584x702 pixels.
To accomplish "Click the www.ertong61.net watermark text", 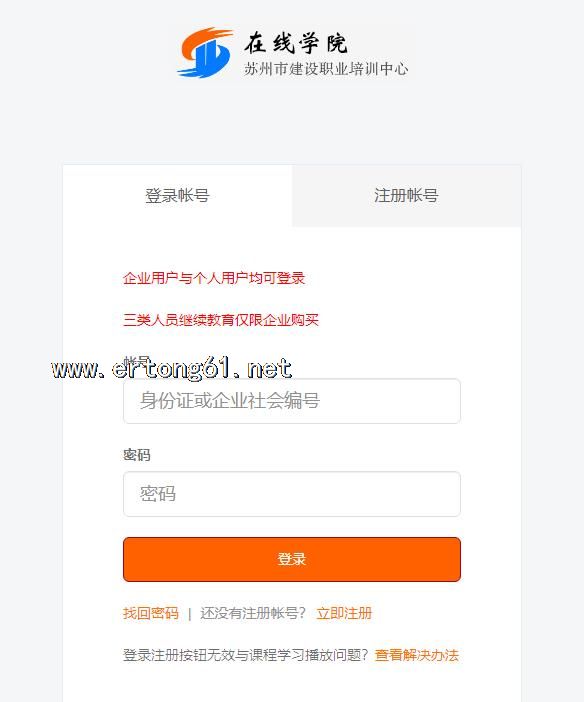I will [x=172, y=368].
